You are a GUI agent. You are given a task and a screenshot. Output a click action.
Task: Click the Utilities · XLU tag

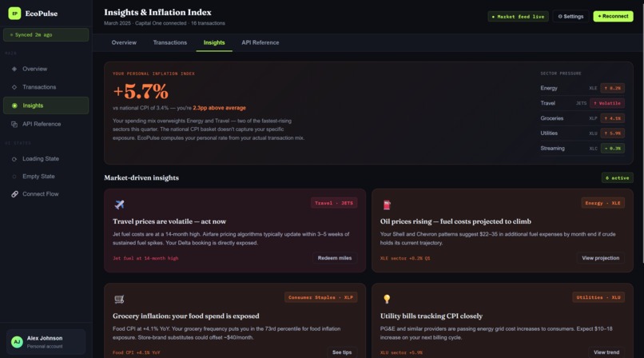598,297
